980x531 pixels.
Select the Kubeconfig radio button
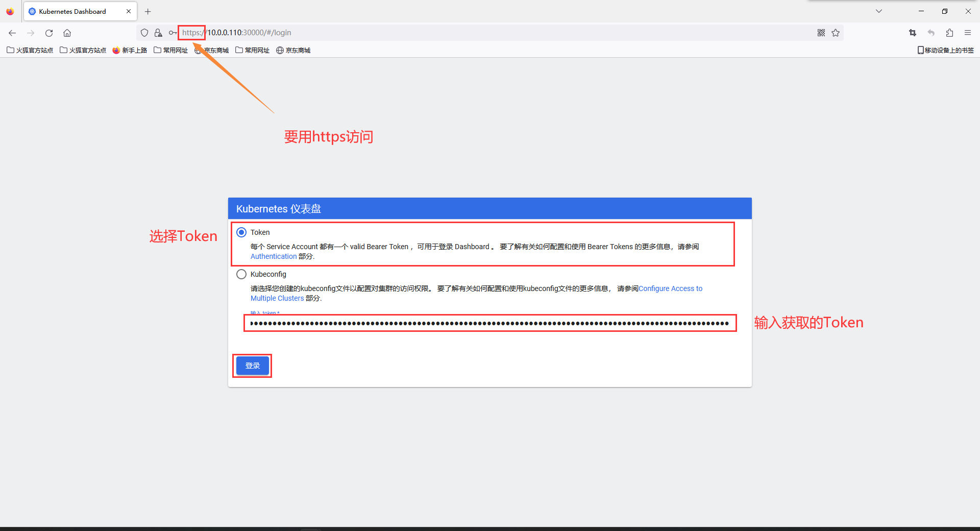241,274
